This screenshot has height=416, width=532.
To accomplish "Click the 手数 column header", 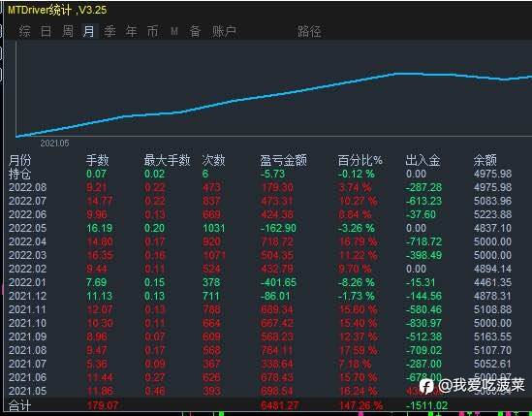I will coord(97,160).
